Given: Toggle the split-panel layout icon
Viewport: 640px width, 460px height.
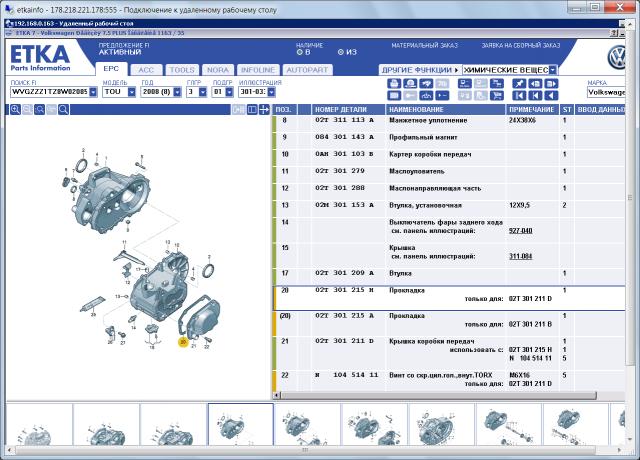Looking at the screenshot, I should [x=252, y=109].
